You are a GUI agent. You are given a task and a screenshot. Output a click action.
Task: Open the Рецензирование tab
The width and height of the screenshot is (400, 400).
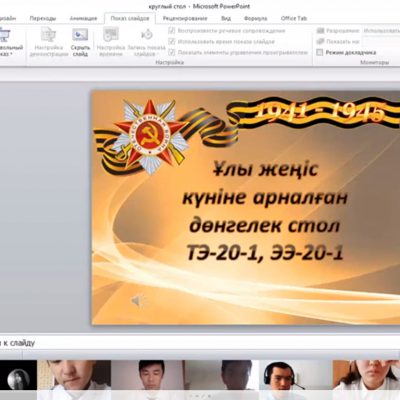185,19
